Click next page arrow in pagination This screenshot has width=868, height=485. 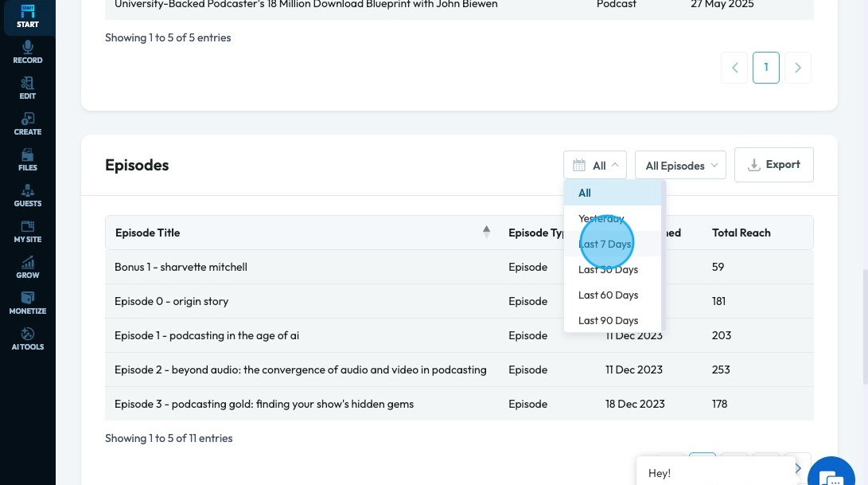pos(798,68)
